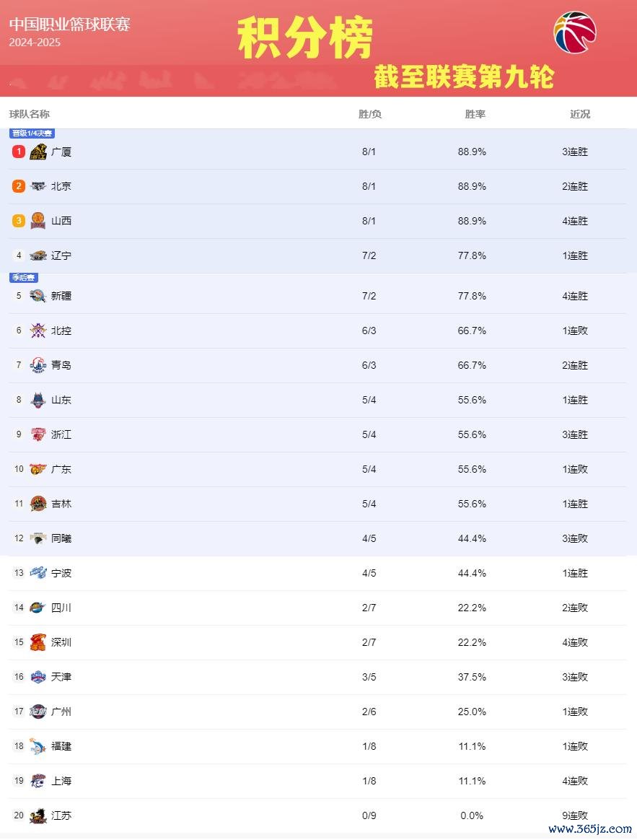Image resolution: width=637 pixels, height=840 pixels.
Task: Select the 近况 column header
Action: [x=580, y=114]
